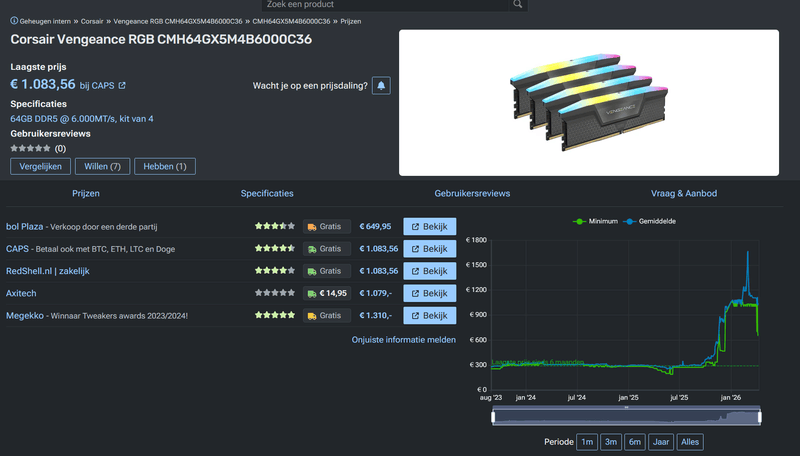The height and width of the screenshot is (456, 800).
Task: Click star rating of CAPS shop
Action: coord(274,248)
